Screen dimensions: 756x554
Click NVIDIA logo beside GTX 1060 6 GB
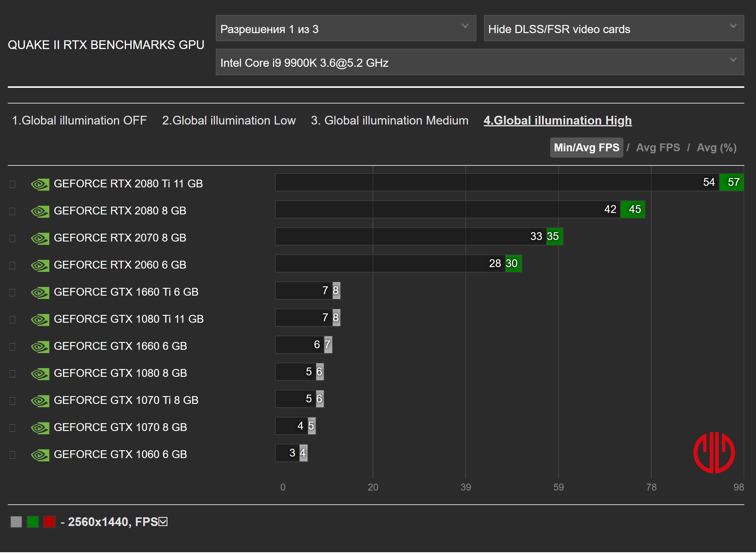[x=40, y=455]
